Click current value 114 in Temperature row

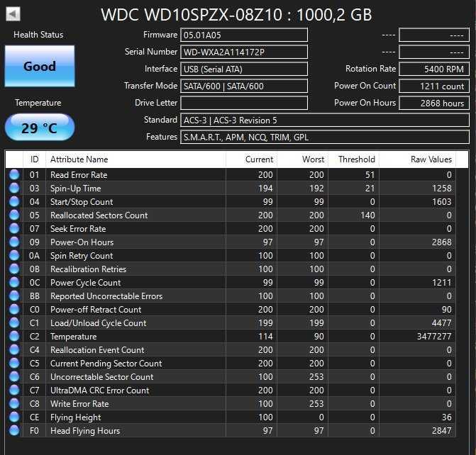[x=265, y=337]
